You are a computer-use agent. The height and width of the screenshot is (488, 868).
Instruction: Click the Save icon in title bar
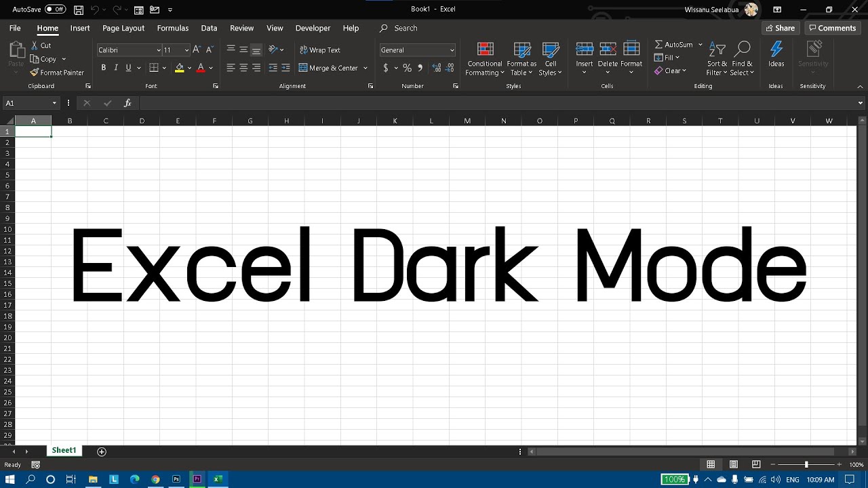coord(79,9)
